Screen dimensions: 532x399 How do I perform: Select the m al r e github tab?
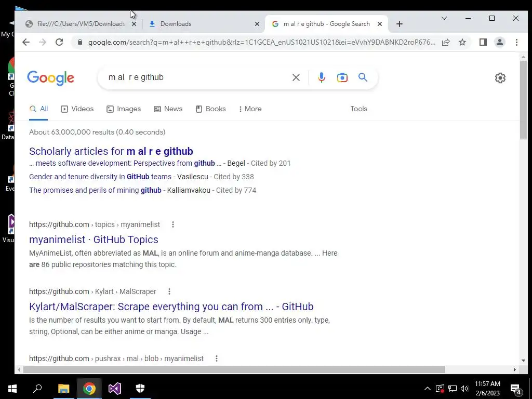(326, 24)
